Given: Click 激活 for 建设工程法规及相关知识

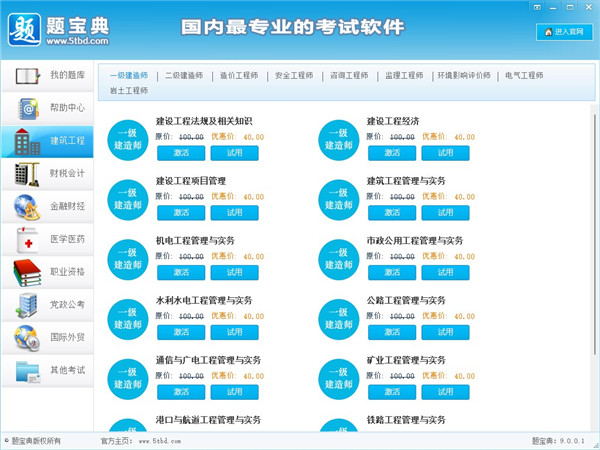Looking at the screenshot, I should pyautogui.click(x=181, y=153).
